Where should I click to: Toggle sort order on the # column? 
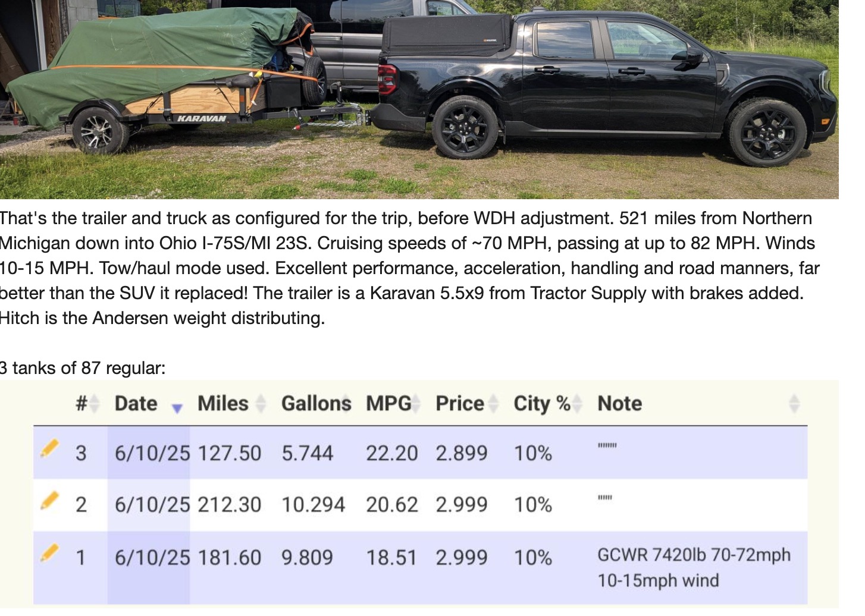coord(95,403)
